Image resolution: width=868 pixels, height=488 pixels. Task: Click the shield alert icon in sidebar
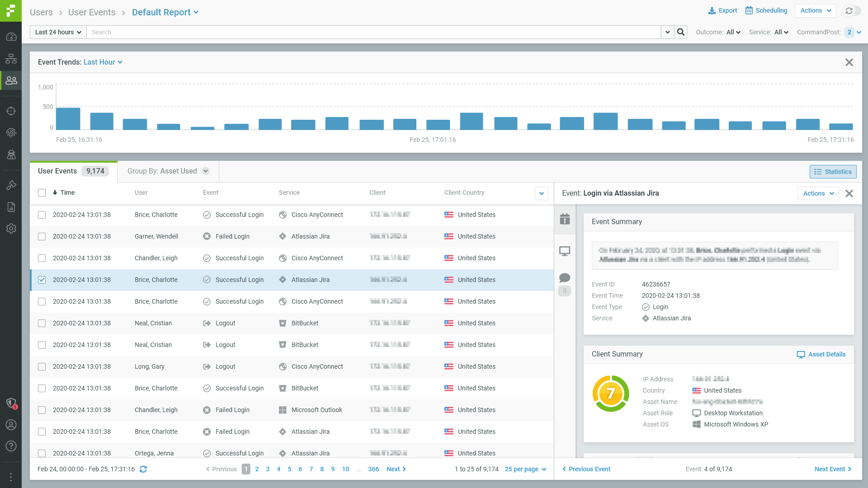coord(11,403)
